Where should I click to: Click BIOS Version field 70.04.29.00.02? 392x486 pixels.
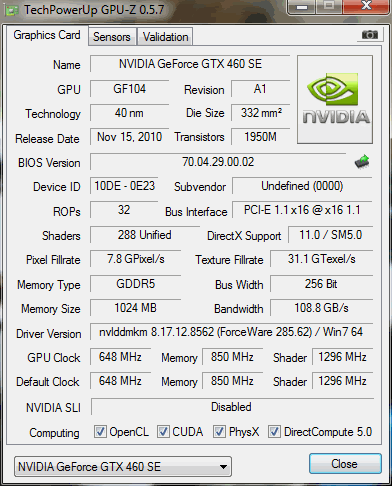pyautogui.click(x=218, y=162)
